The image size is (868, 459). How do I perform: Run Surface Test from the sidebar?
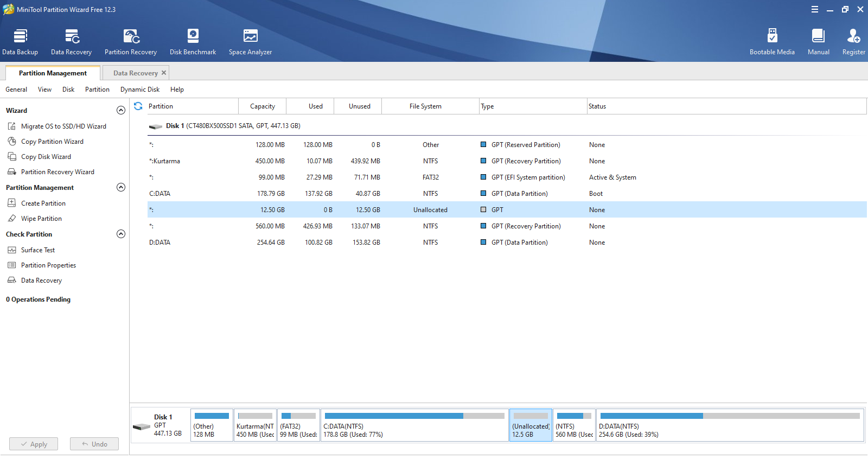point(38,250)
